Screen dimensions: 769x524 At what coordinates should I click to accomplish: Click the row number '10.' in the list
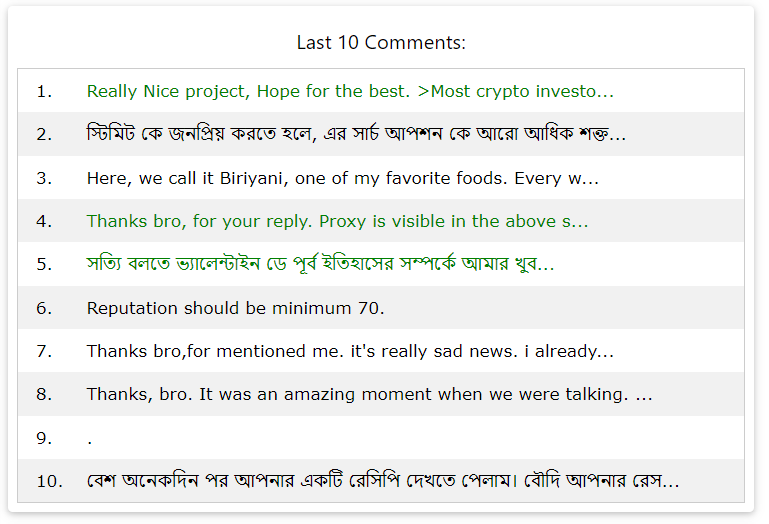point(50,481)
